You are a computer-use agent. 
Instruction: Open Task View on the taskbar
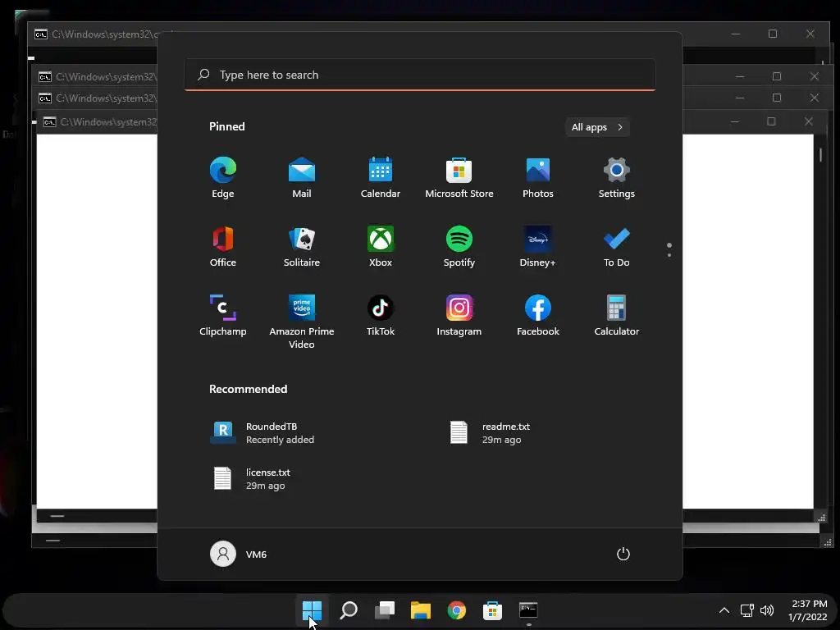coord(385,610)
